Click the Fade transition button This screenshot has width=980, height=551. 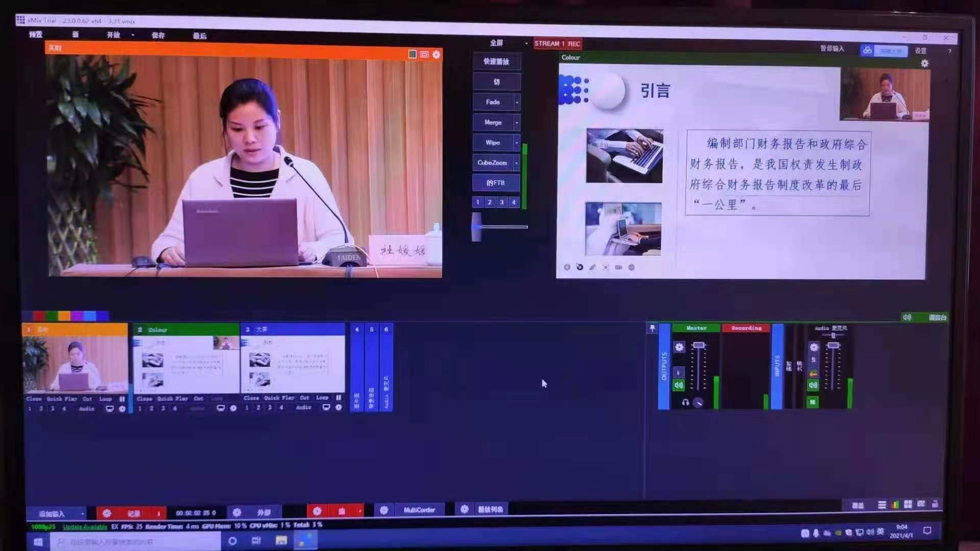493,102
